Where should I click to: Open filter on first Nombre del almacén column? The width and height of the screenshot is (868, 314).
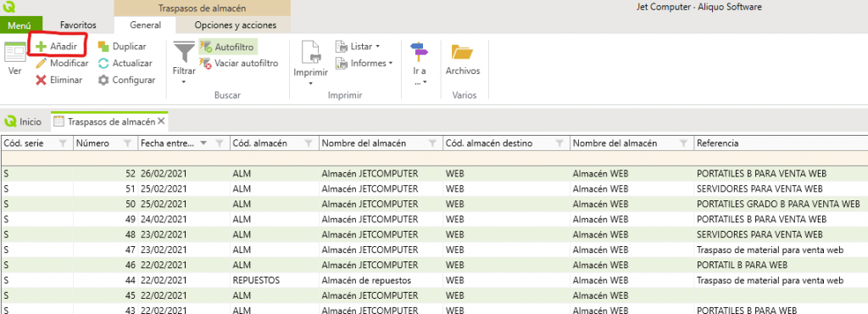coord(432,143)
